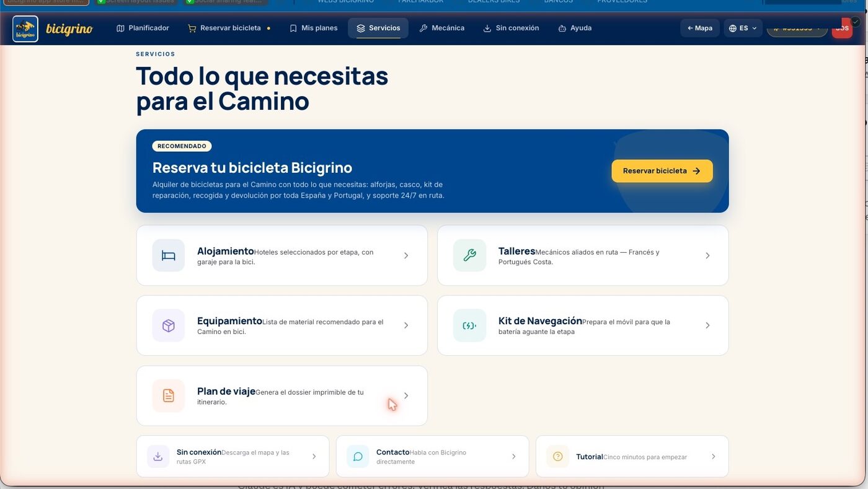The width and height of the screenshot is (868, 489).
Task: Click the bicigrino wordmark text
Action: 69,29
